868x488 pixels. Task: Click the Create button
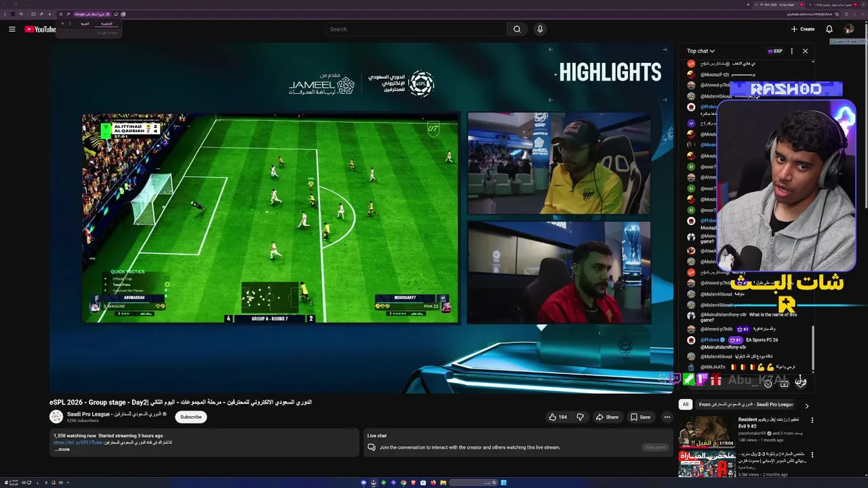click(x=802, y=29)
